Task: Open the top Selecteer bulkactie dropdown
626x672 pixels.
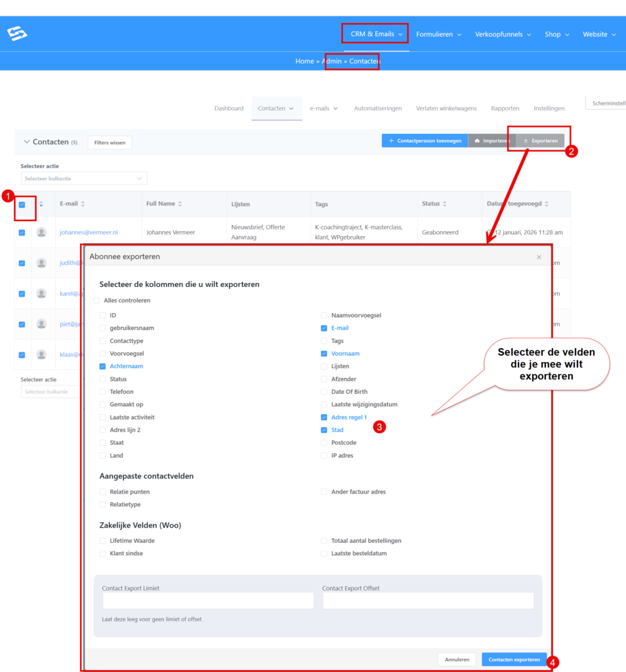Action: click(83, 178)
